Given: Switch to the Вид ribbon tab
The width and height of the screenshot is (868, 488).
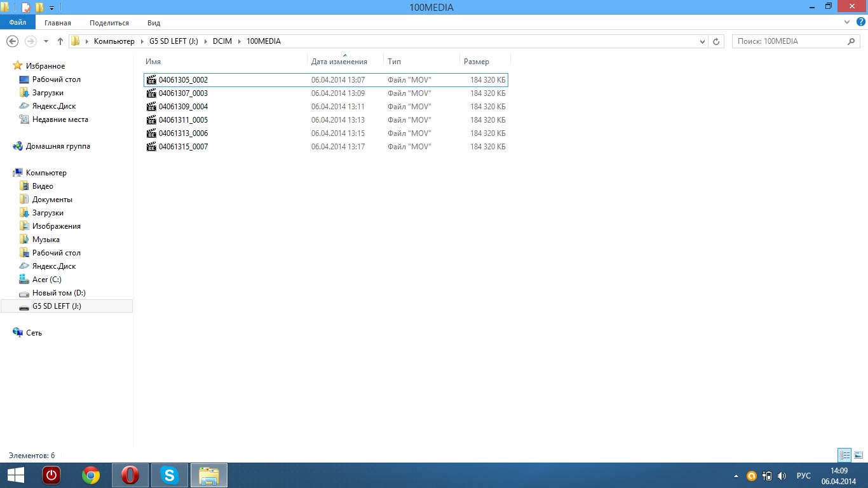Looking at the screenshot, I should click(x=154, y=22).
